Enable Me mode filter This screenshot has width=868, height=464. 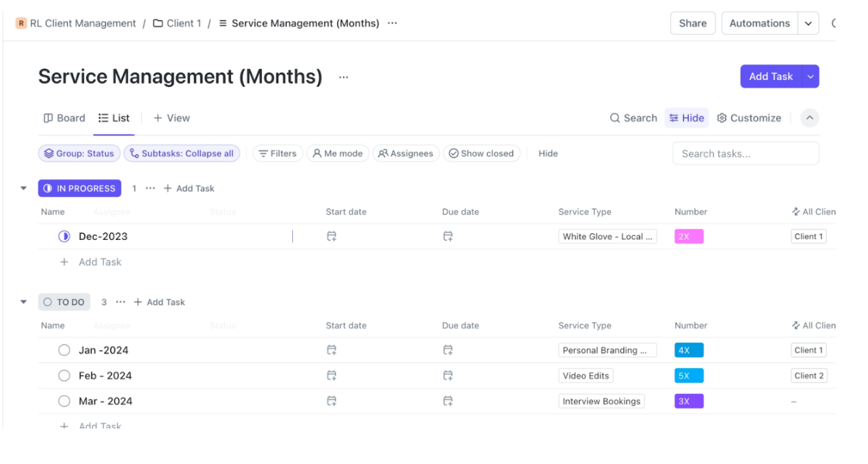point(337,153)
